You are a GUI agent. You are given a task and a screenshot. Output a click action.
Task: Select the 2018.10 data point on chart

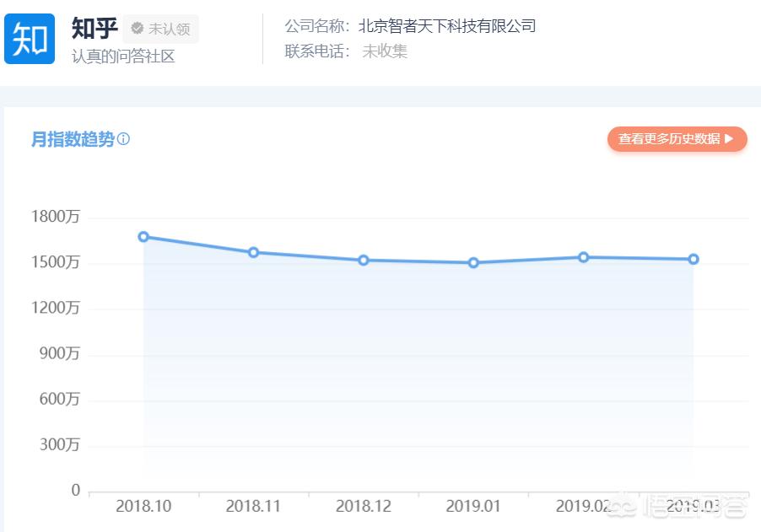[143, 237]
